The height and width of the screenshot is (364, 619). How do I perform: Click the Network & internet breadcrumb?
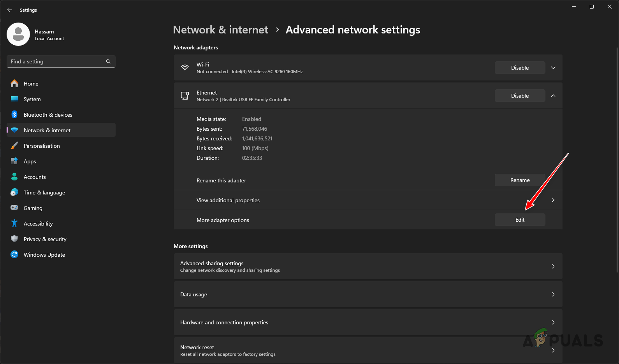tap(220, 30)
